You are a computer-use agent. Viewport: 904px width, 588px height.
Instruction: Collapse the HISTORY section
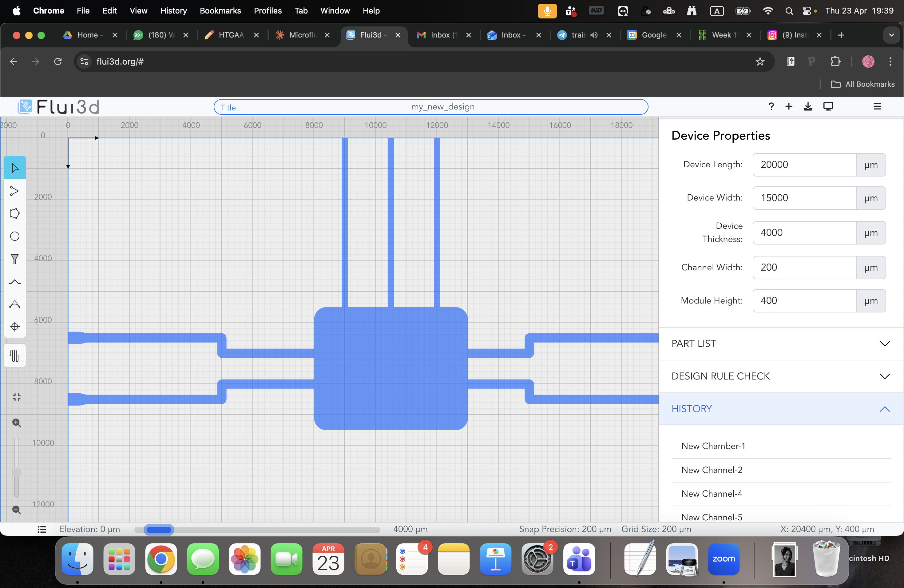(x=781, y=409)
